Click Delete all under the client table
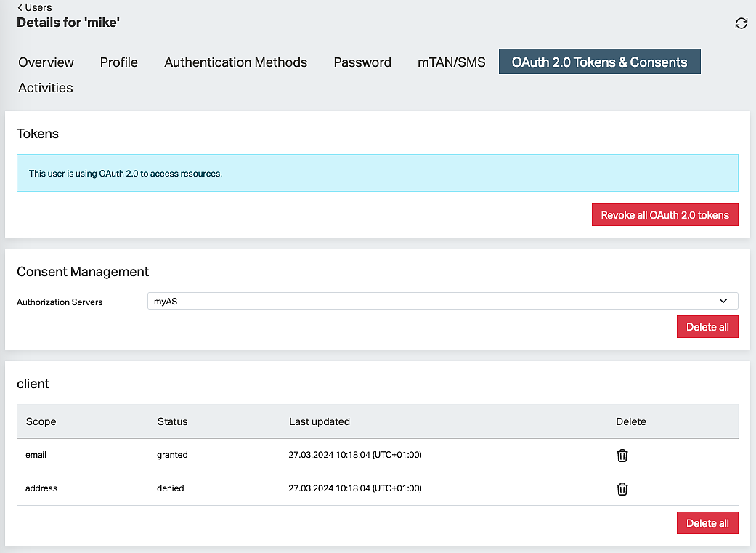 pyautogui.click(x=707, y=523)
